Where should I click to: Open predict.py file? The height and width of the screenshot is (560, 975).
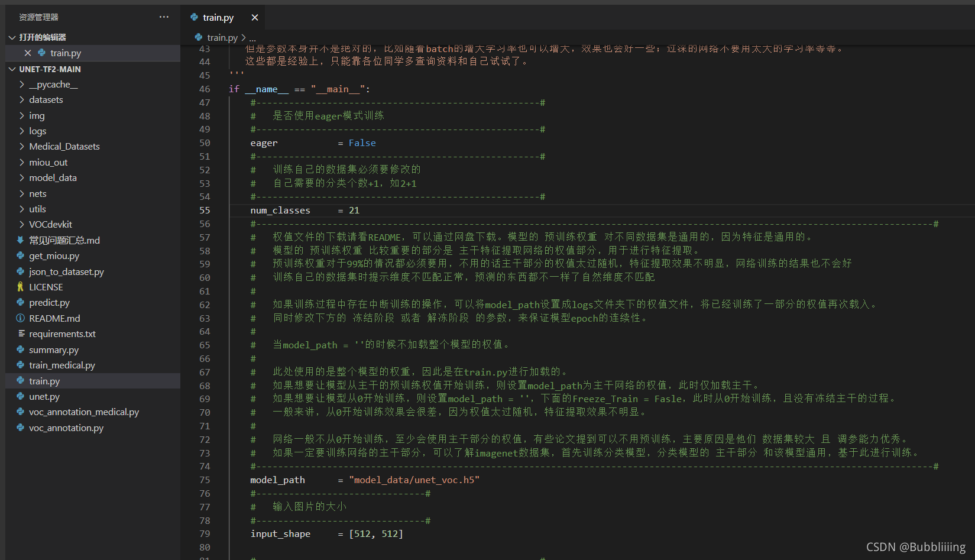pyautogui.click(x=49, y=302)
